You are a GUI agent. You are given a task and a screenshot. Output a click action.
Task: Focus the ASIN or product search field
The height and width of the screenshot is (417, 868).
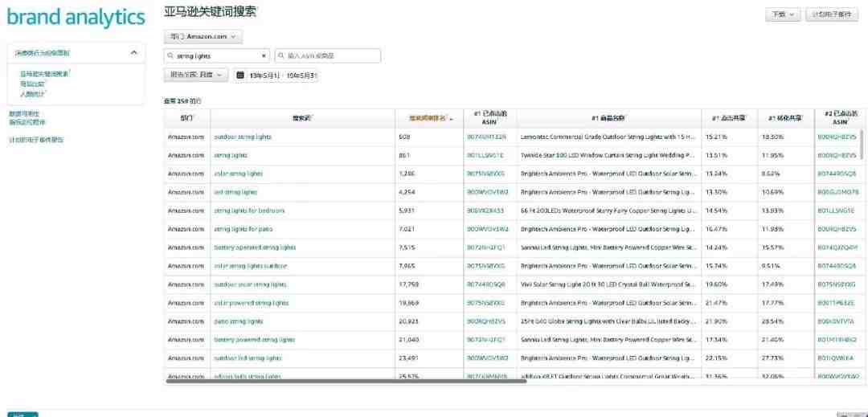coord(328,56)
